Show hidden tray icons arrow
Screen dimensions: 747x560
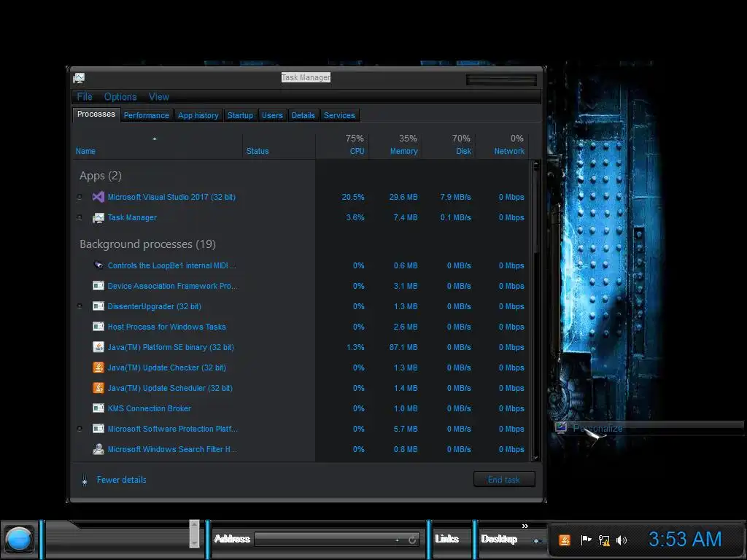coord(536,541)
